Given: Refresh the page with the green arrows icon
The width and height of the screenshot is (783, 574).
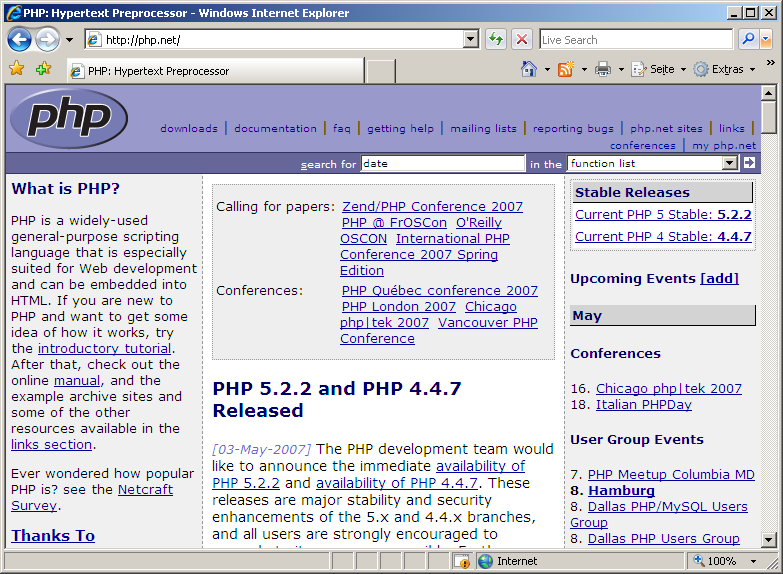Looking at the screenshot, I should click(x=496, y=39).
